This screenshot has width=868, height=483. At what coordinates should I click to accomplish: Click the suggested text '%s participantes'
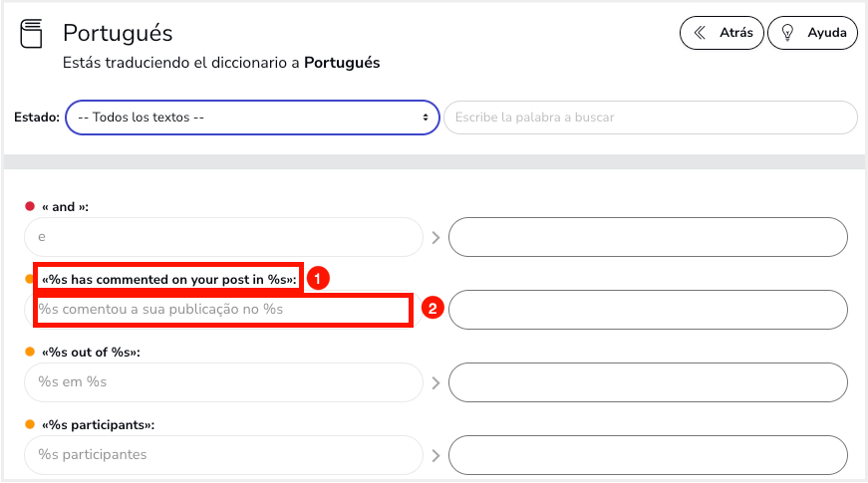click(x=93, y=455)
